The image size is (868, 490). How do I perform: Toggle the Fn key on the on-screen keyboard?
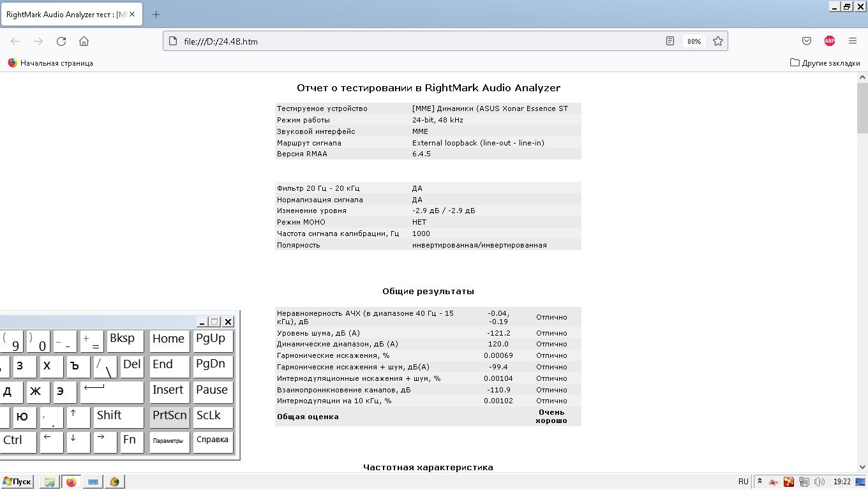point(131,442)
